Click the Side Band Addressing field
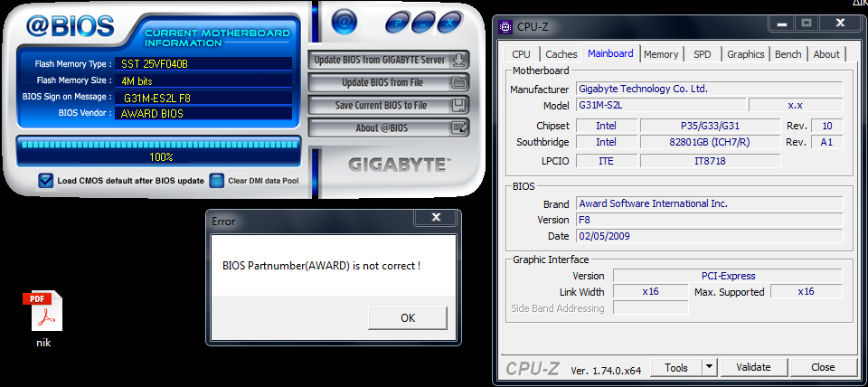 [x=651, y=307]
